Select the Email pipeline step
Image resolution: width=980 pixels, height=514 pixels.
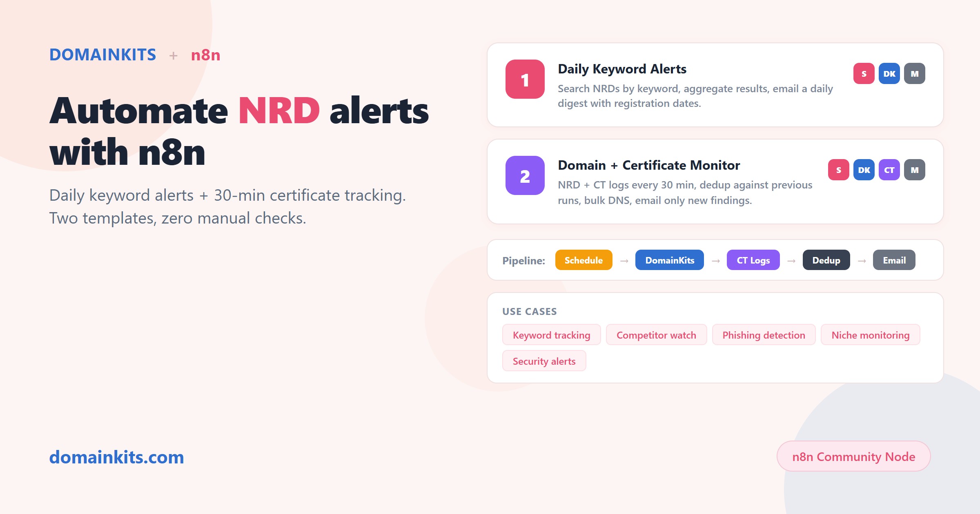(894, 260)
